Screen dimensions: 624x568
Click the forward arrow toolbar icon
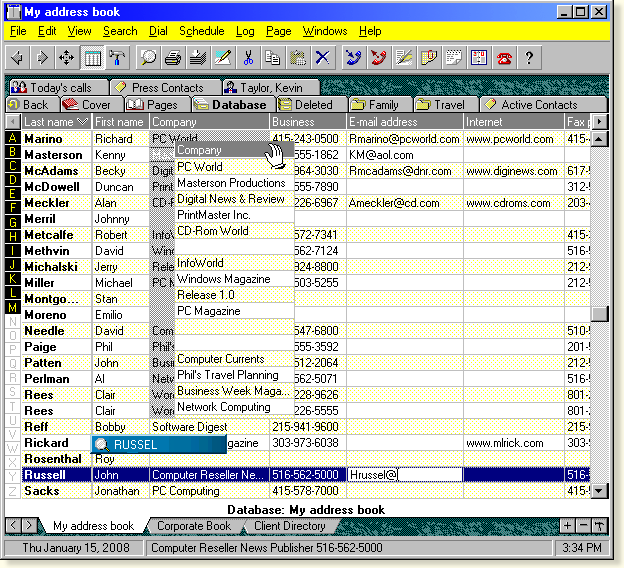42,58
